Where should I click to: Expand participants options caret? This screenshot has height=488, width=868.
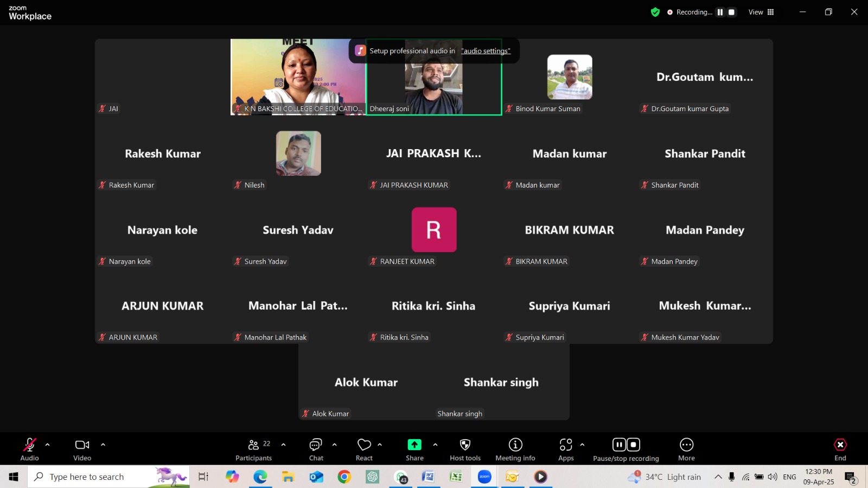tap(283, 445)
